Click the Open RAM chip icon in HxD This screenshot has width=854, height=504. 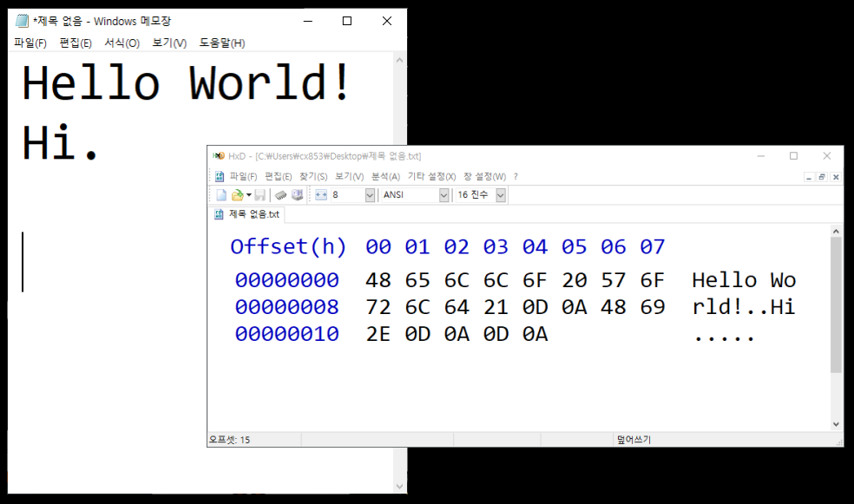click(280, 195)
